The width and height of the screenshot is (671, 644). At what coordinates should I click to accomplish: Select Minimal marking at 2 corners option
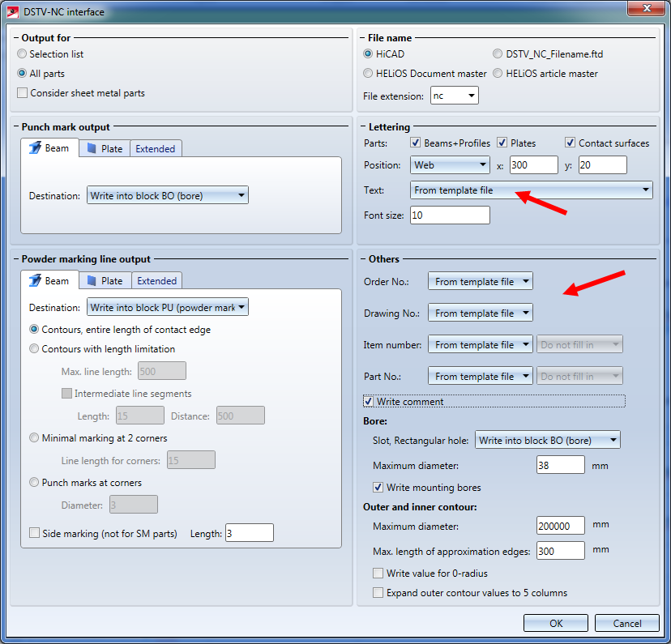point(34,437)
